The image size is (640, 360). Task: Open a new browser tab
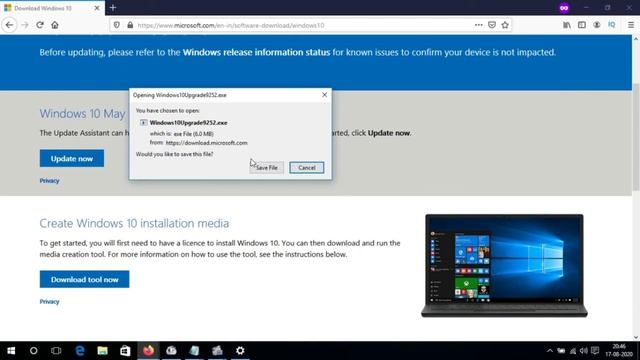[113, 8]
